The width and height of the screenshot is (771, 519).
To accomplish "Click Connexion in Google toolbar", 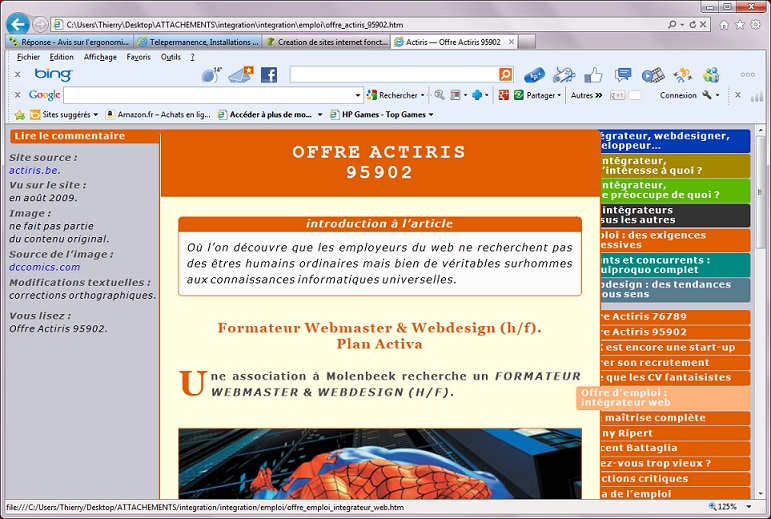I will coord(678,95).
